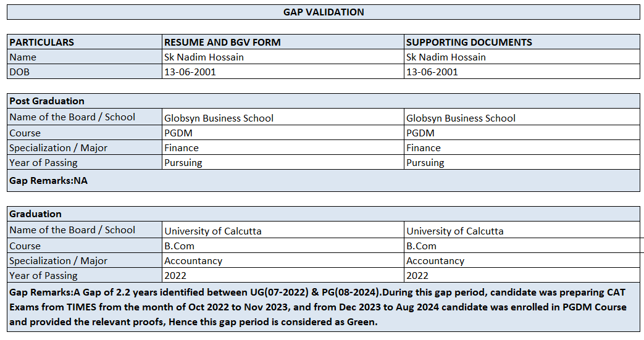This screenshot has width=644, height=340.
Task: Select the RESUME AND BGV FORM header
Action: 222,43
